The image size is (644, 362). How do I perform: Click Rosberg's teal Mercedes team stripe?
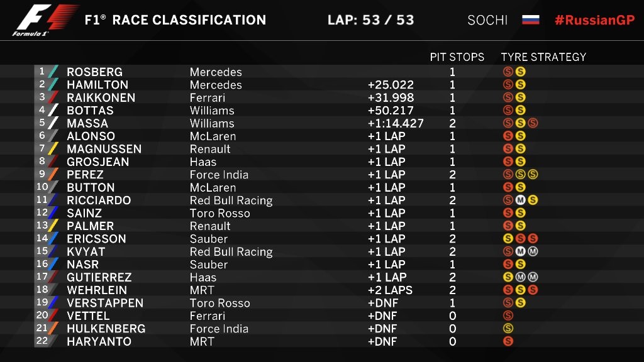(53, 72)
